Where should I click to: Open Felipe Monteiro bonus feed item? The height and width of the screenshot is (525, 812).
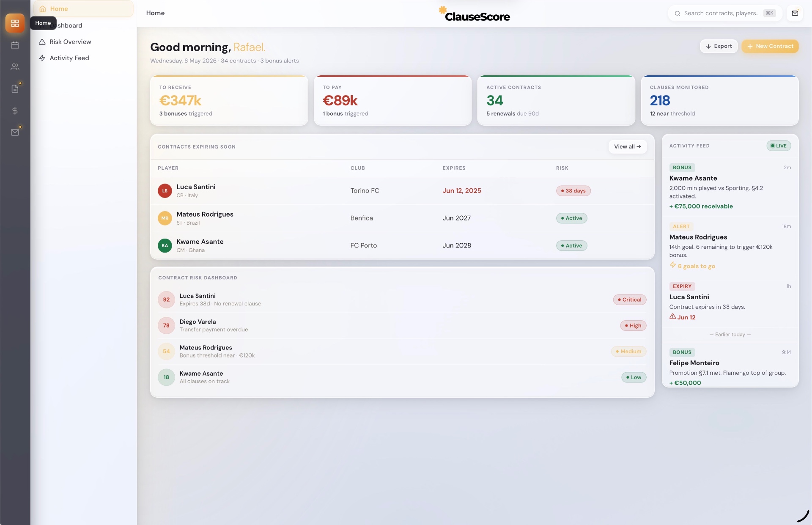pos(730,365)
